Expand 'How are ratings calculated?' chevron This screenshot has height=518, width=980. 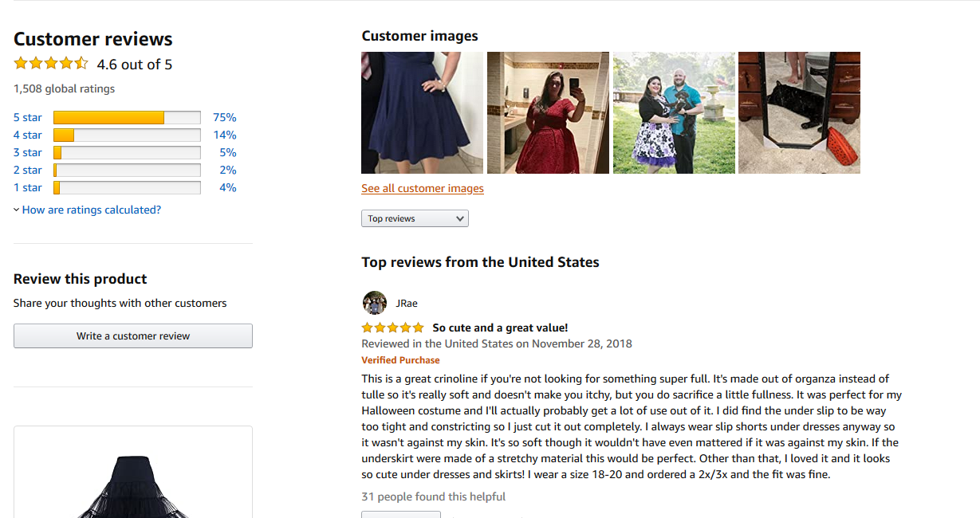[x=17, y=210]
